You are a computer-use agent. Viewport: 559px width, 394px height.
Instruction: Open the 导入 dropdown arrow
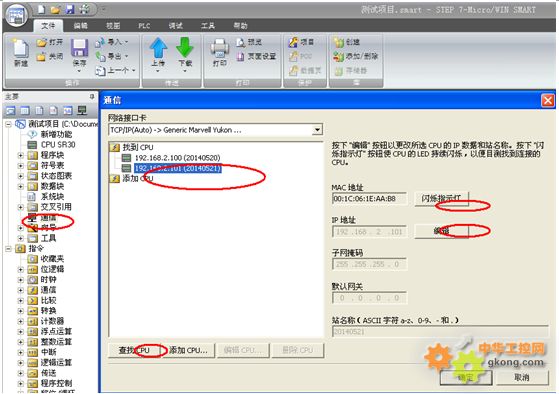point(127,42)
